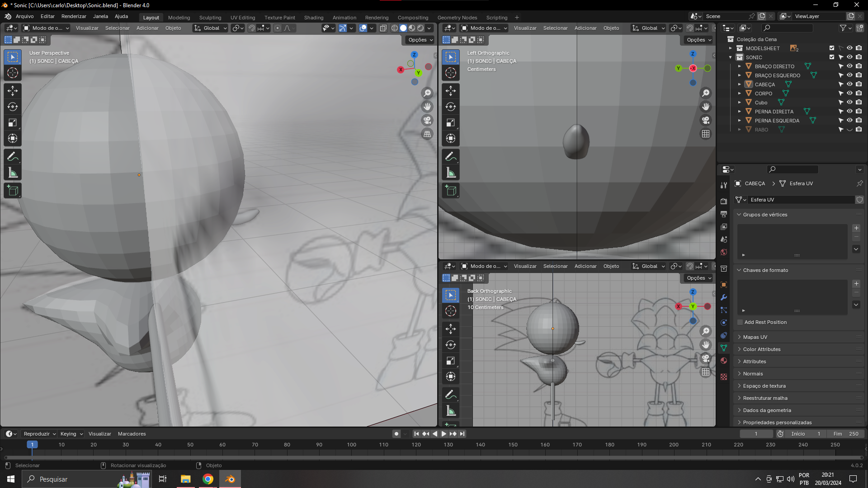Click the Opções button in main viewport
This screenshot has height=488, width=868.
click(420, 40)
